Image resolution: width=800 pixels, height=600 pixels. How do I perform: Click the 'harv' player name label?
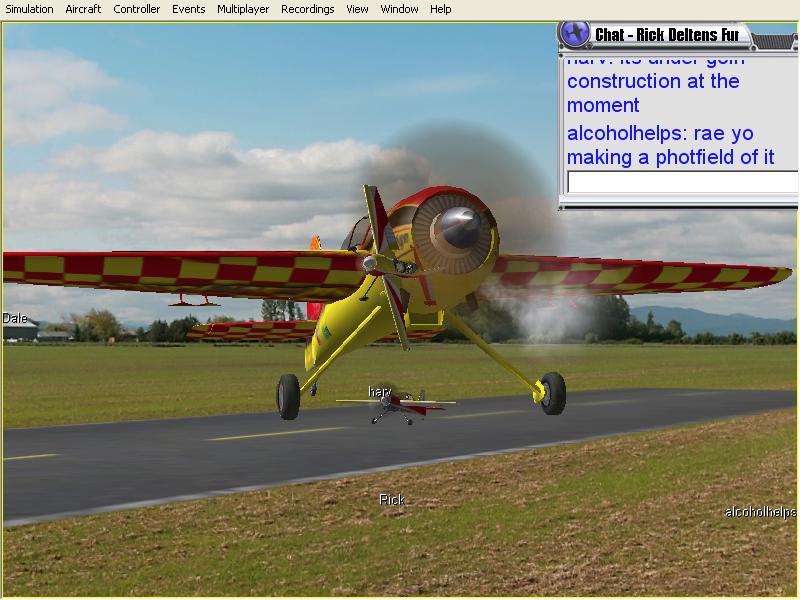coord(380,392)
